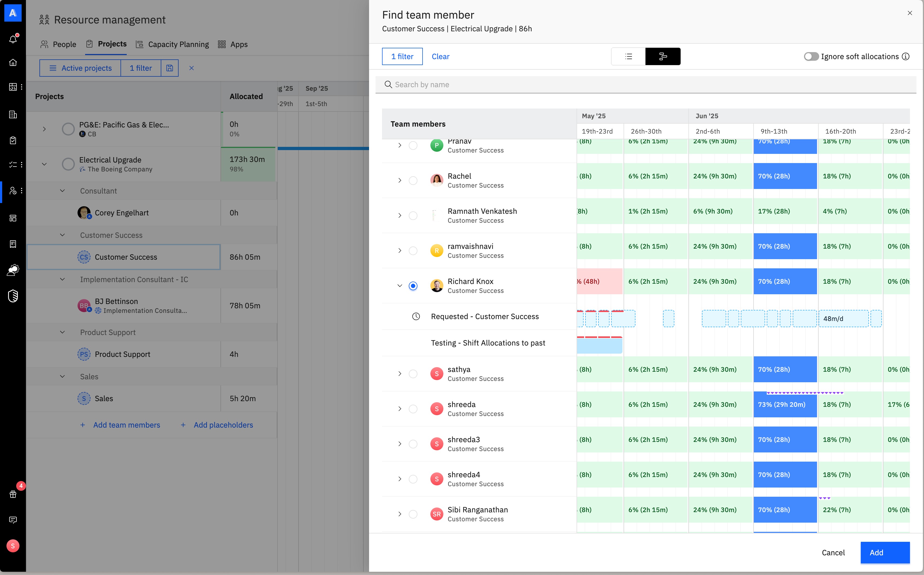The height and width of the screenshot is (575, 924).
Task: Open the gift icon with badge
Action: tap(13, 494)
